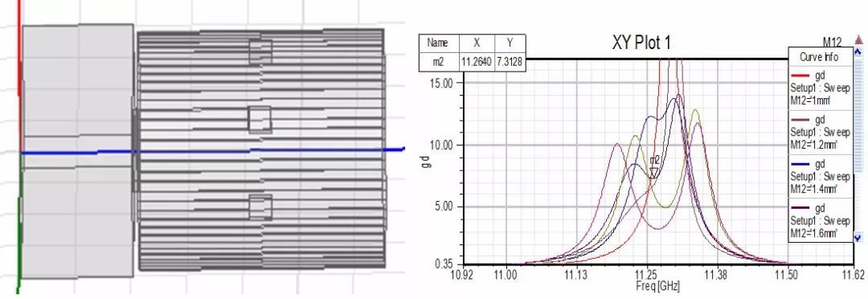The width and height of the screenshot is (868, 299).
Task: Select the large grey box in the 3D model
Action: click(77, 150)
